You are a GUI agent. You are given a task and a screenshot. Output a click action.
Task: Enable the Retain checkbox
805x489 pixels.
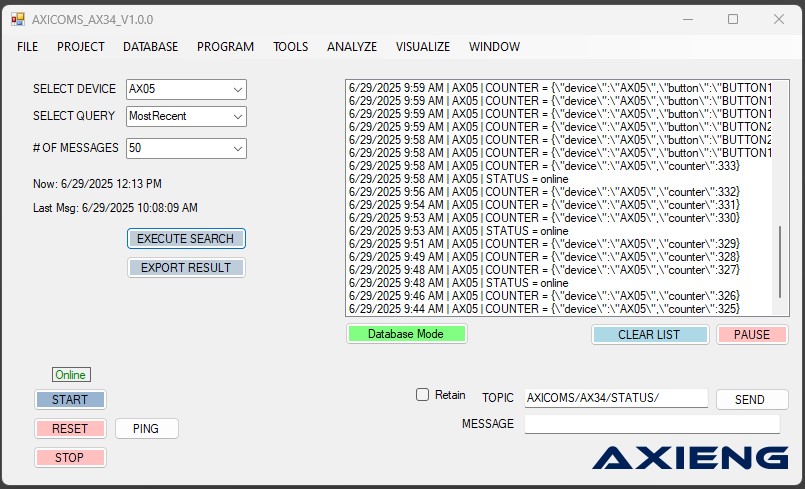coord(422,394)
